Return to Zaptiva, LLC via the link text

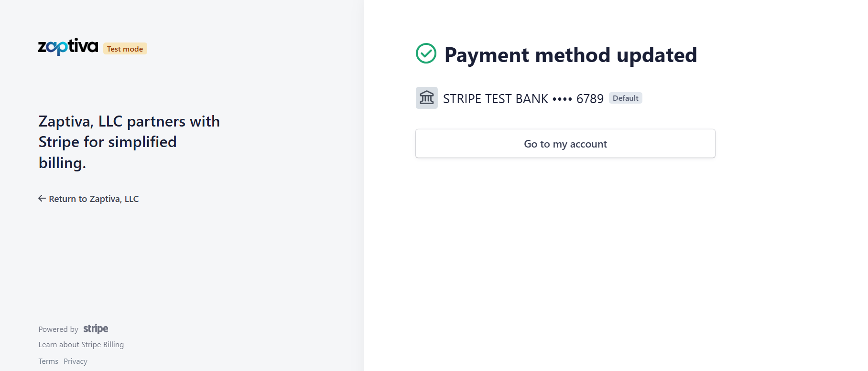point(94,199)
